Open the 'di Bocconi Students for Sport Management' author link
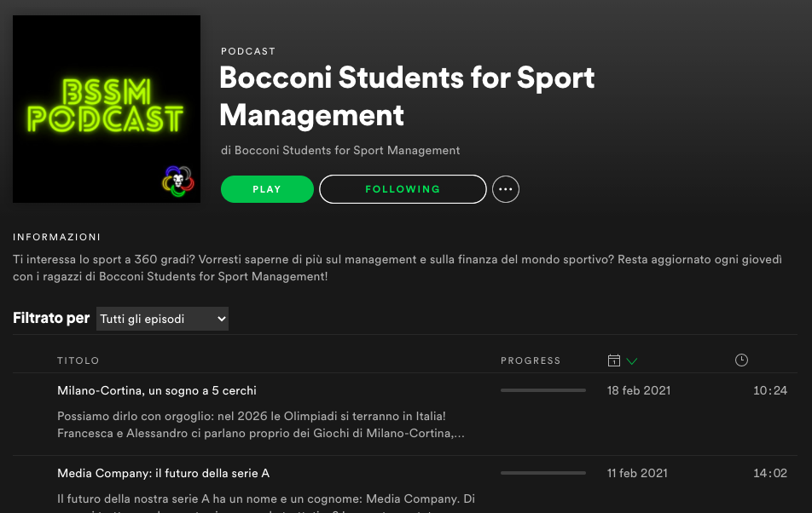812x513 pixels. 340,150
